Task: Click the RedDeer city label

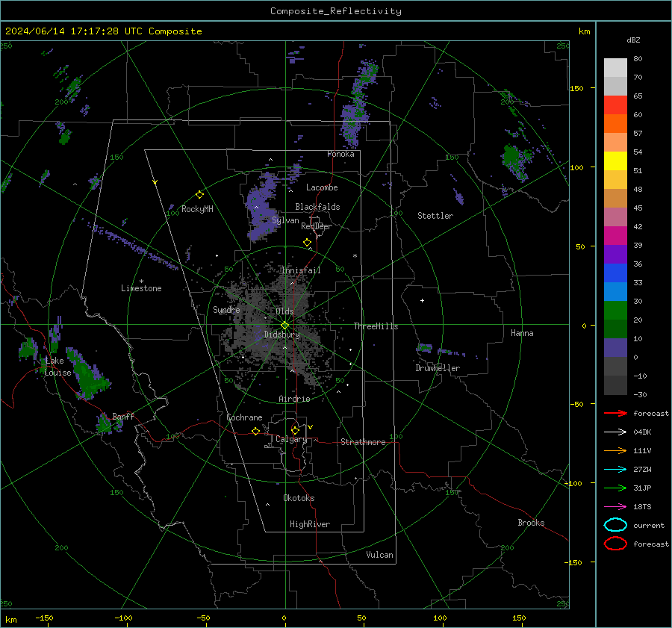Action: pos(317,226)
